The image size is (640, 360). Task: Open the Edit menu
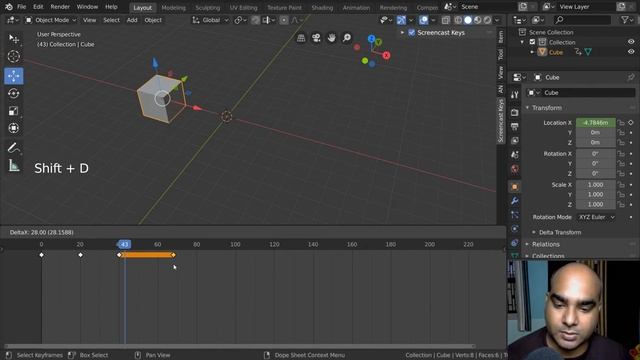[x=38, y=7]
